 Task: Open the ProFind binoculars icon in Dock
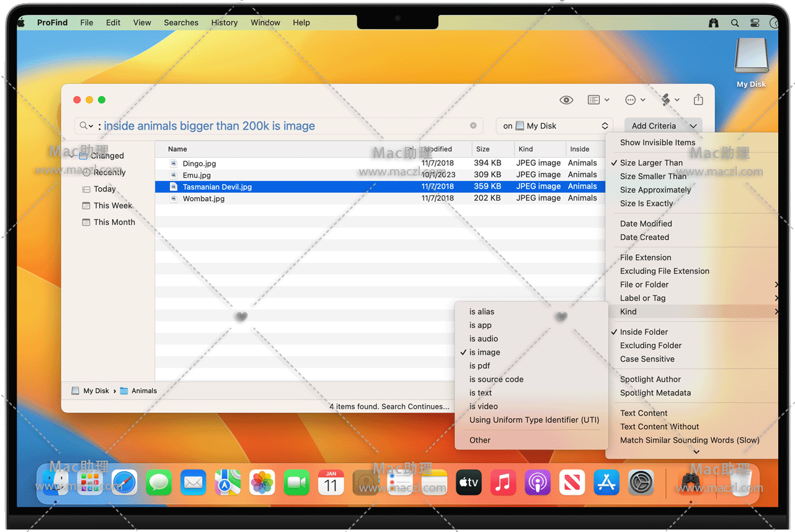[691, 482]
